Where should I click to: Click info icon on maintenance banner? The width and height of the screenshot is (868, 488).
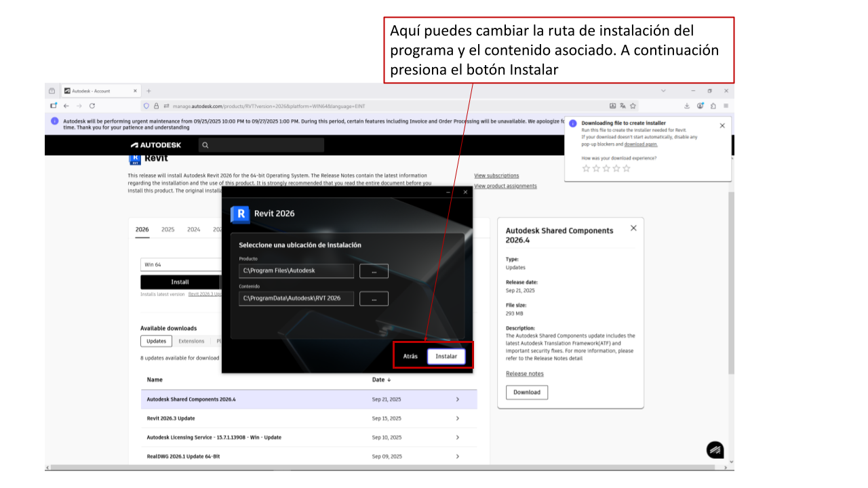pyautogui.click(x=55, y=121)
